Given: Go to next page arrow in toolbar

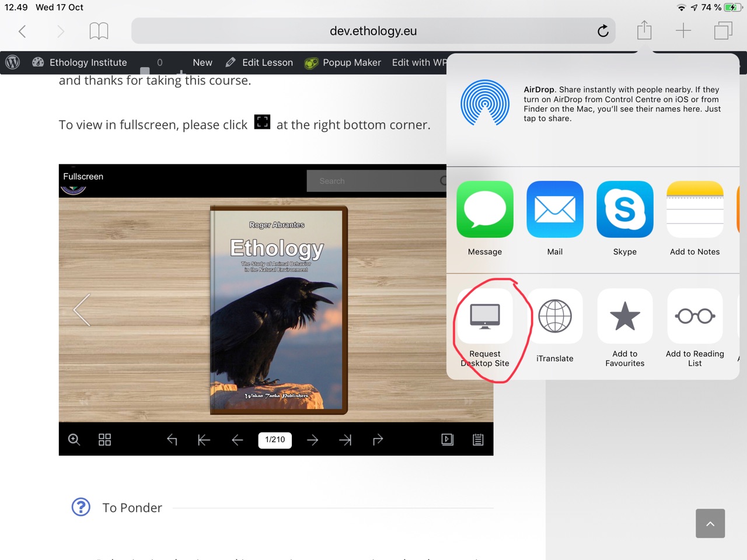Looking at the screenshot, I should (x=313, y=439).
